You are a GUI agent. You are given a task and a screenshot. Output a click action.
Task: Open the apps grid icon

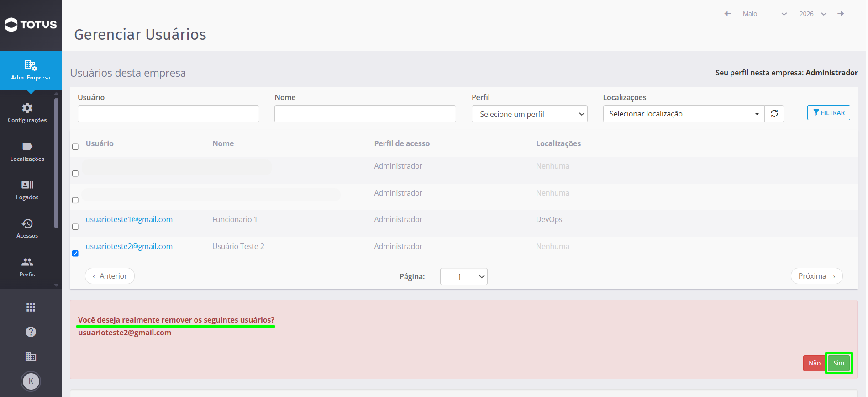pyautogui.click(x=31, y=307)
